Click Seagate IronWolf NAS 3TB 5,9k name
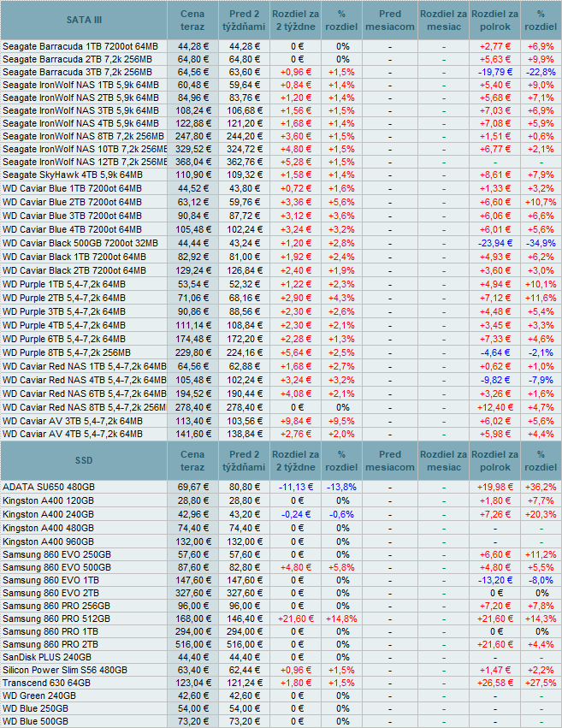 click(x=80, y=111)
